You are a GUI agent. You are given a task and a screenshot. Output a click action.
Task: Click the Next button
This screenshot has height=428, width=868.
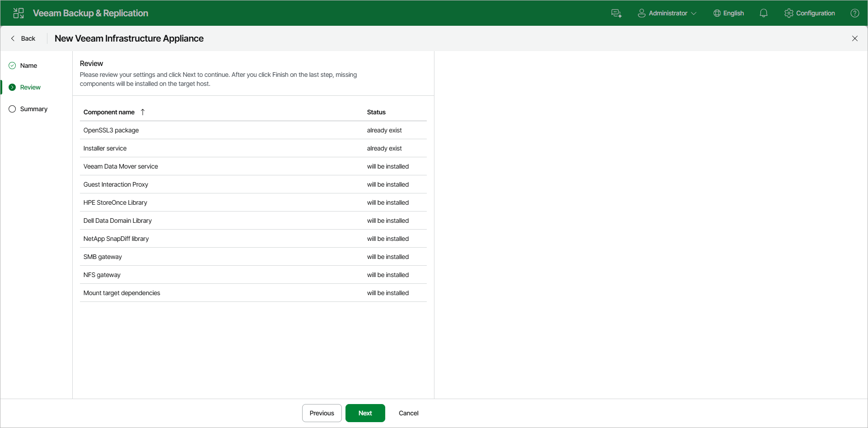pos(365,413)
